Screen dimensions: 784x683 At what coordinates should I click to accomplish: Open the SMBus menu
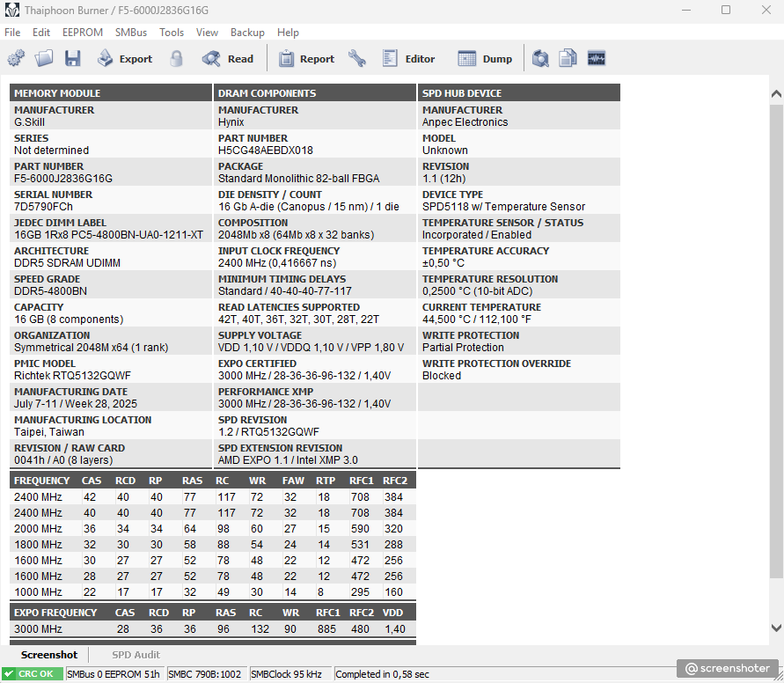tap(131, 33)
